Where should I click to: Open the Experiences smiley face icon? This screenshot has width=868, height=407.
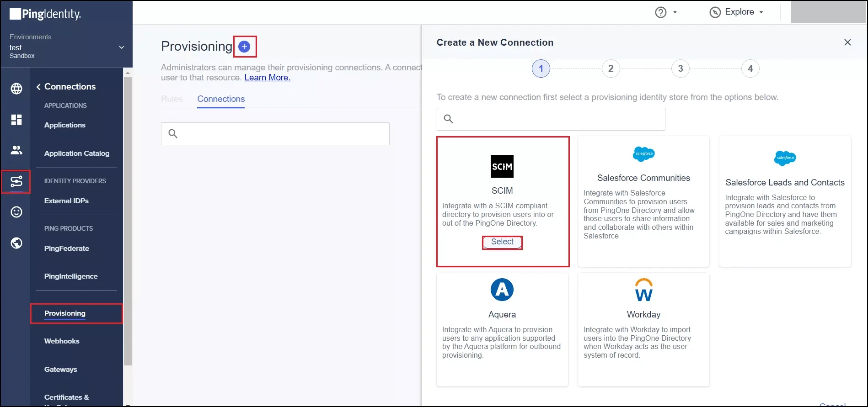(x=16, y=212)
